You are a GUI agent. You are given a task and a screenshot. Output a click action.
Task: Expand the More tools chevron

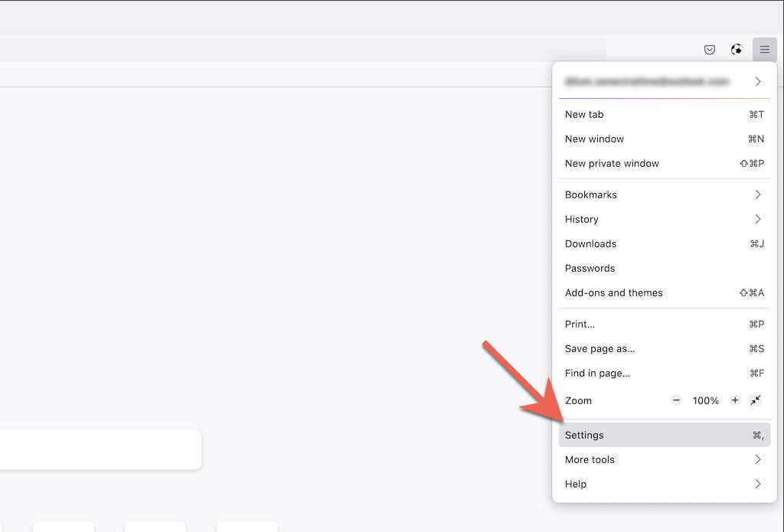pos(758,459)
